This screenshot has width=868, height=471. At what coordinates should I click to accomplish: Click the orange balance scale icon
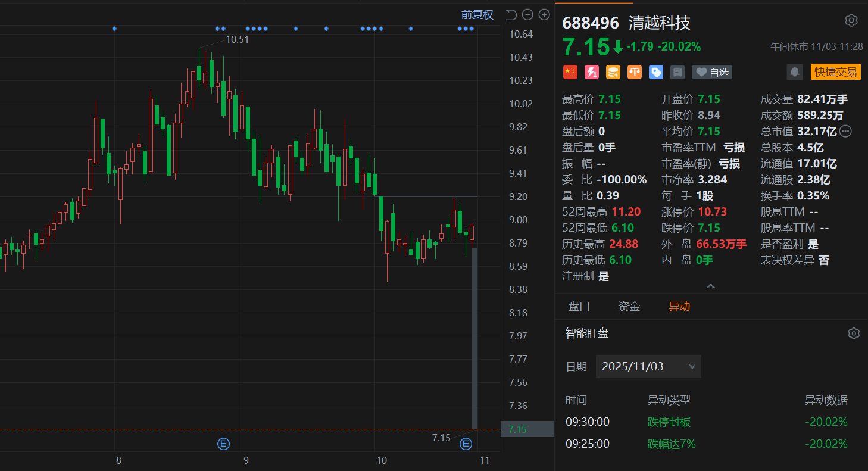point(635,72)
